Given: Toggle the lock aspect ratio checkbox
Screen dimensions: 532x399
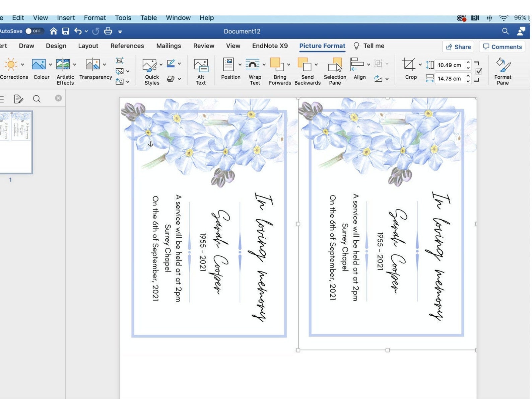Looking at the screenshot, I should [x=479, y=71].
